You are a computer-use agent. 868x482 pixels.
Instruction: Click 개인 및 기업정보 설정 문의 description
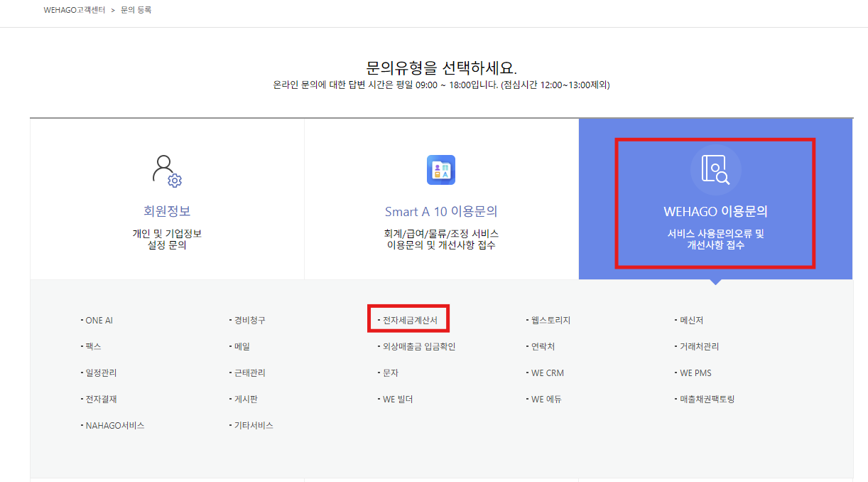[167, 240]
